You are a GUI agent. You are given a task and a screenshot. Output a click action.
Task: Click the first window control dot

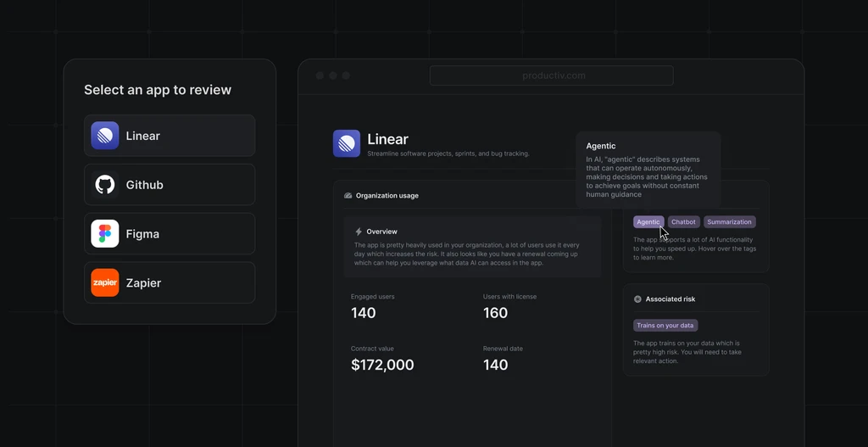[x=320, y=75]
